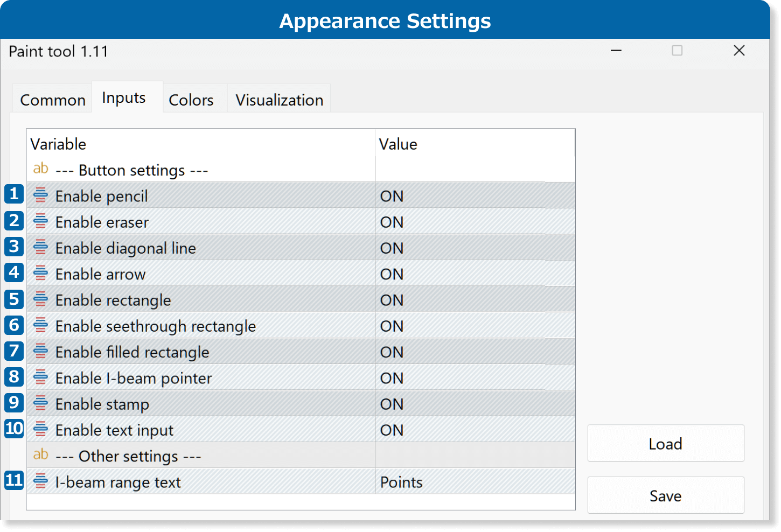781x532 pixels.
Task: Select the Enable diagonal line row icon
Action: click(40, 247)
